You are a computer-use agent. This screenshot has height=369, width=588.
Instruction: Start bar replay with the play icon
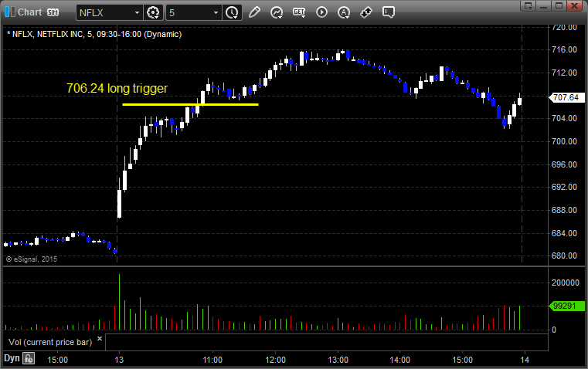pos(321,12)
